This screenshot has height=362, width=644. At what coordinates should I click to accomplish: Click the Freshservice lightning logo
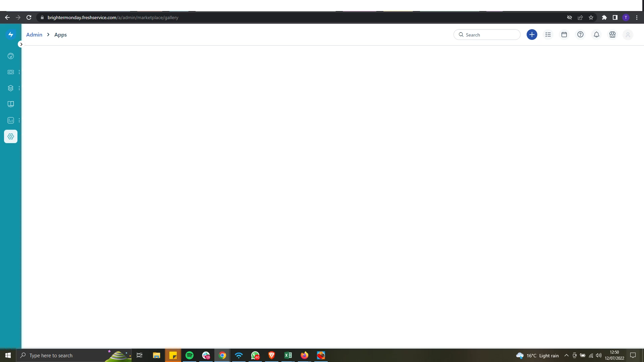(x=11, y=35)
